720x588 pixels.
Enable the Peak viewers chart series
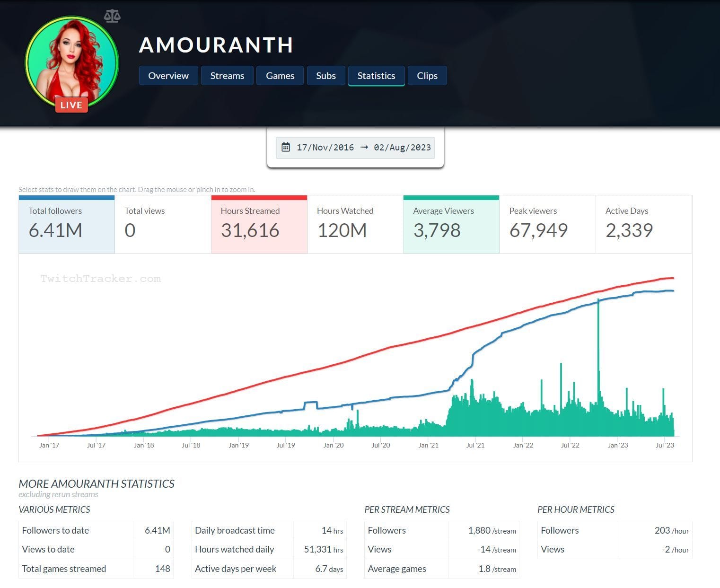click(547, 224)
